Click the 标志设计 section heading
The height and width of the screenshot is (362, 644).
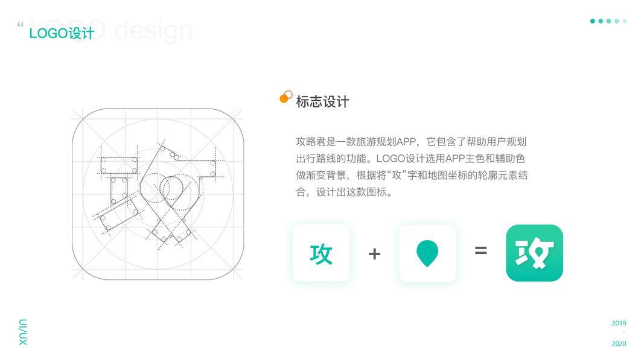tap(322, 102)
